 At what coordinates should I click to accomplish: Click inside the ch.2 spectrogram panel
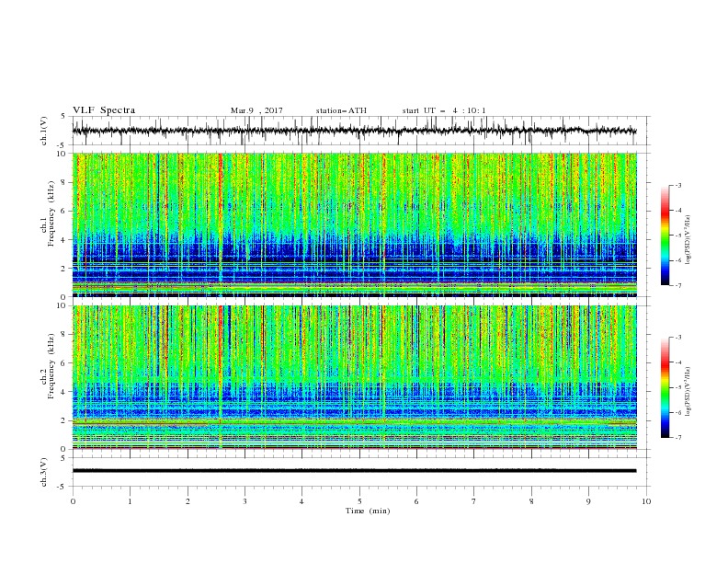click(x=354, y=377)
